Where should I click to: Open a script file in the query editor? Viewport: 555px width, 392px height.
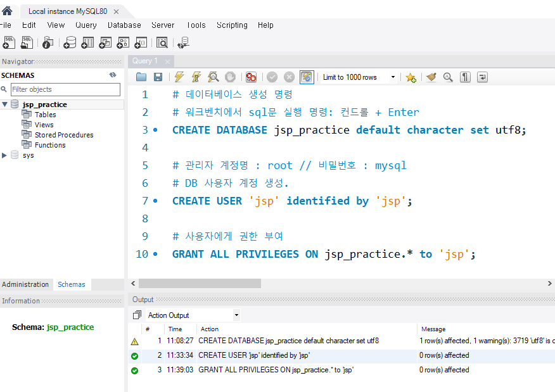pos(141,77)
